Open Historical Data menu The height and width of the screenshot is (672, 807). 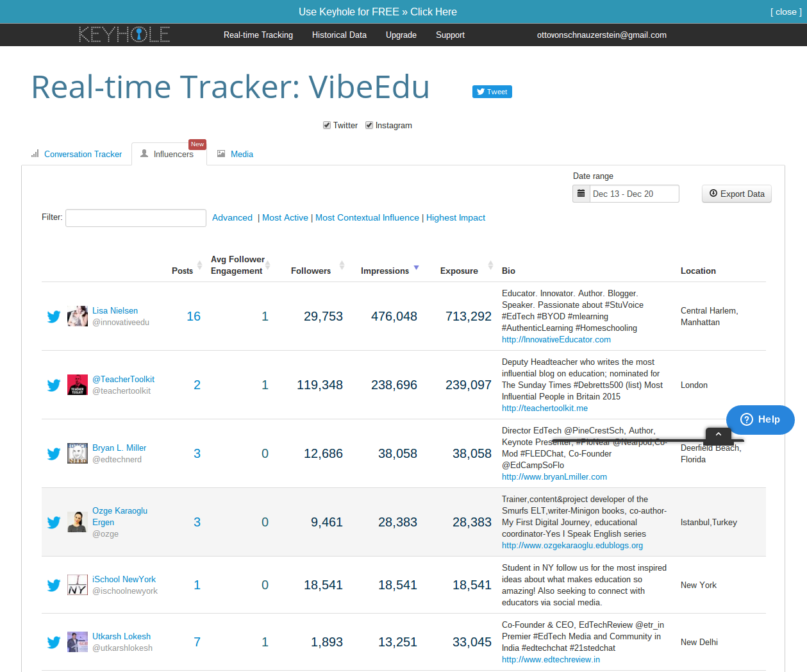click(x=339, y=35)
